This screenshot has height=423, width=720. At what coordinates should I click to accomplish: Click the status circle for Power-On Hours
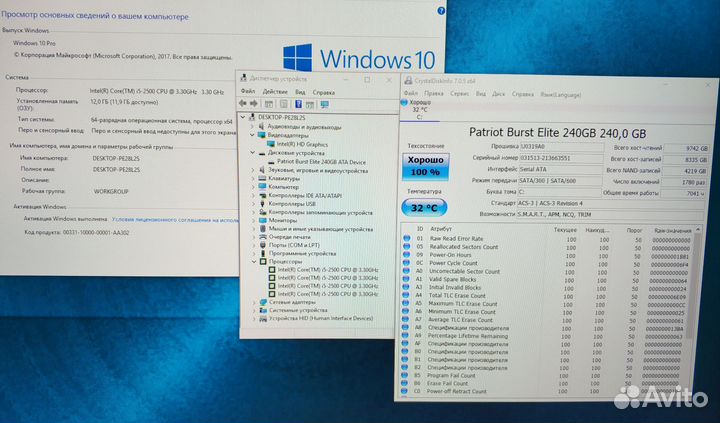[406, 255]
